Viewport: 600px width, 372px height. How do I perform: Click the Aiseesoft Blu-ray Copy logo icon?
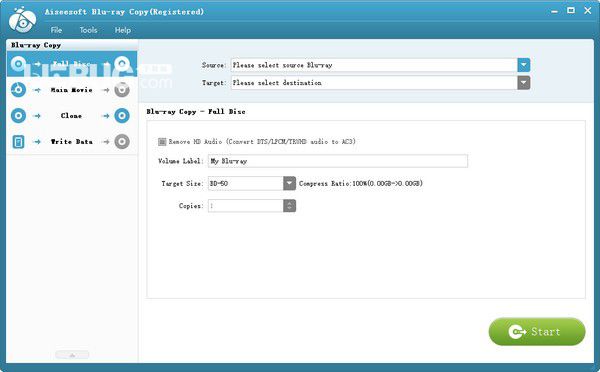(23, 20)
